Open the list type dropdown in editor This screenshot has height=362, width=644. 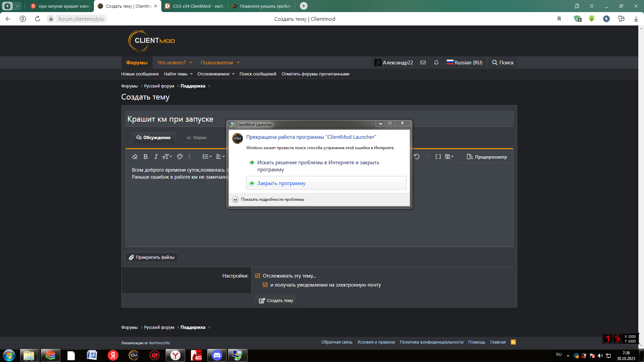pyautogui.click(x=207, y=157)
